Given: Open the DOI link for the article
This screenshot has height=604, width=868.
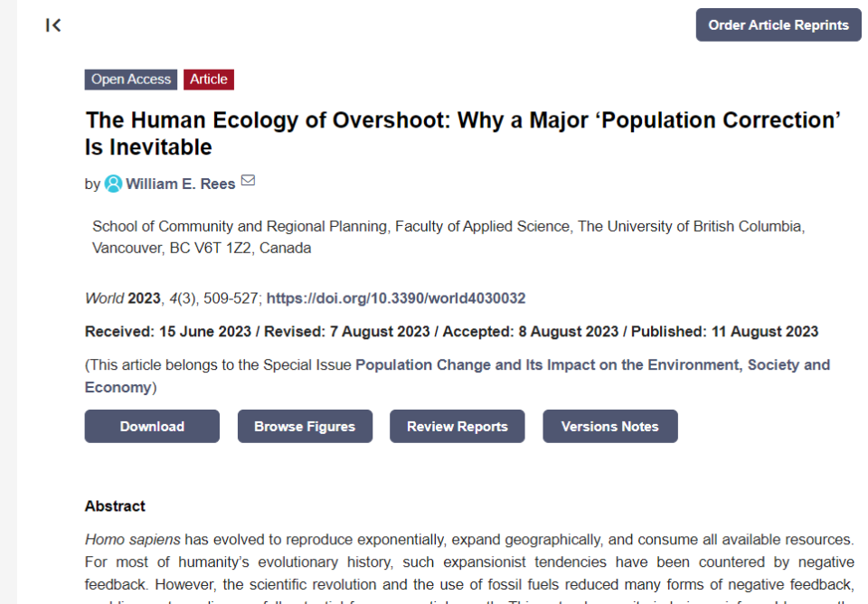Looking at the screenshot, I should 395,298.
